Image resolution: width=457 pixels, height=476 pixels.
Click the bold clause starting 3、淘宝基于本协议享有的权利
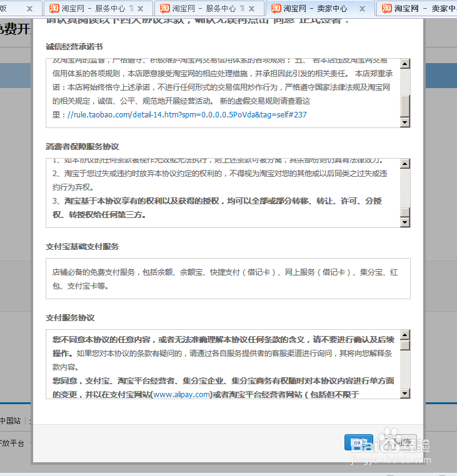(218, 207)
